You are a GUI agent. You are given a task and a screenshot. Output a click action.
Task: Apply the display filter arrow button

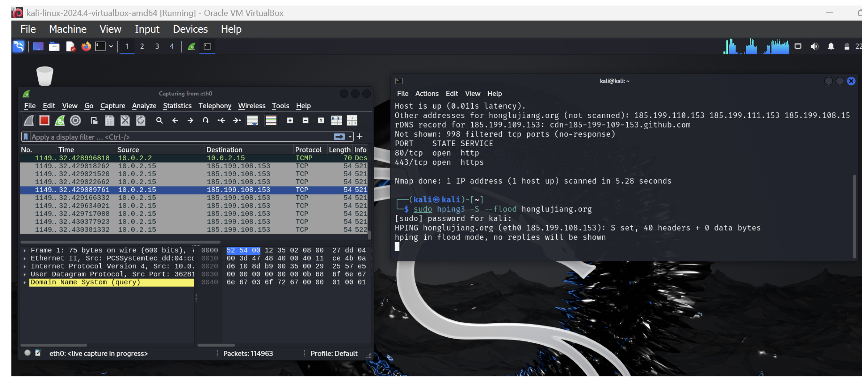(339, 137)
